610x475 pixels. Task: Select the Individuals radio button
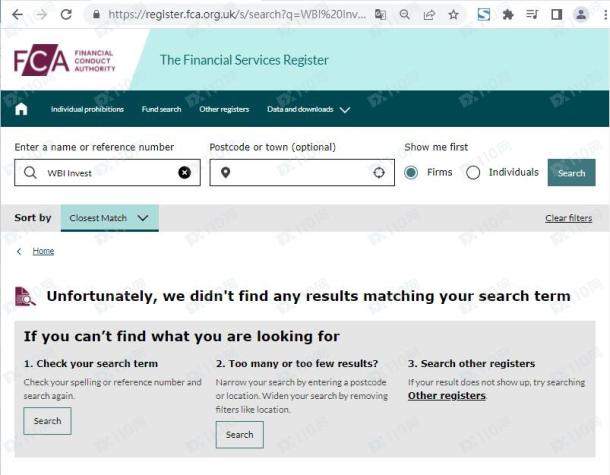(473, 172)
